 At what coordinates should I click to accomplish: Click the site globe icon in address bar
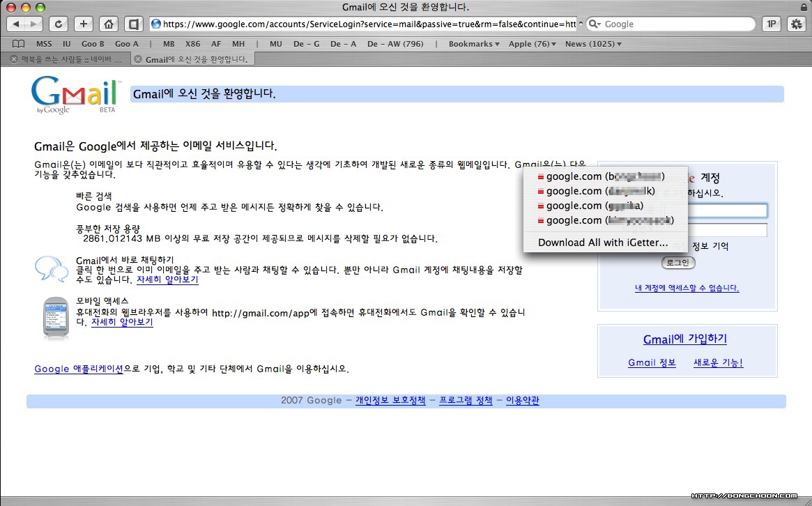tap(156, 24)
